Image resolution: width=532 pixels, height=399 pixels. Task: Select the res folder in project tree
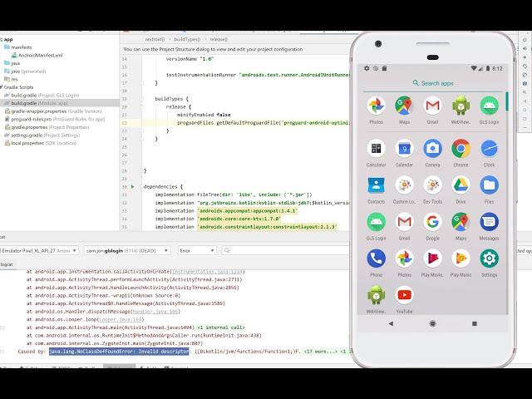(x=11, y=79)
